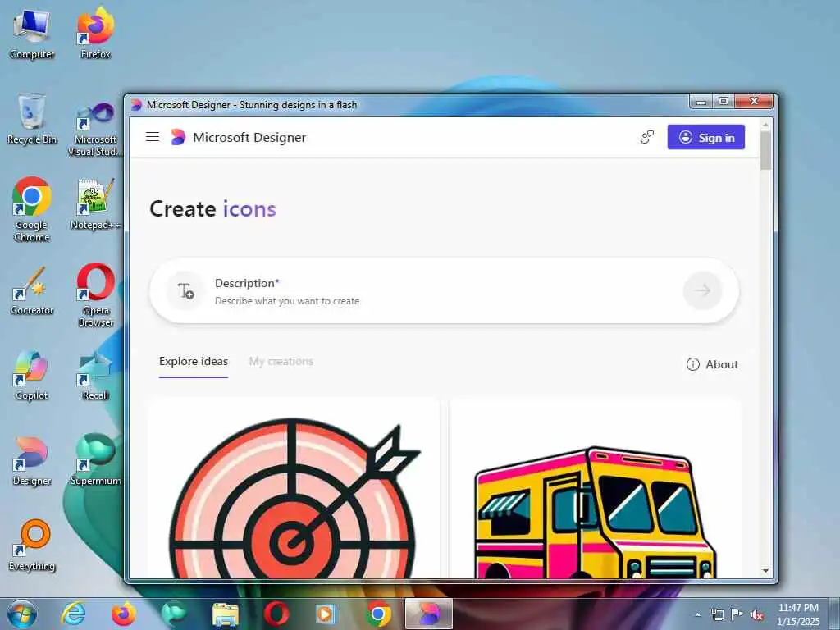Open the Windows Start button
Screen dimensions: 840x630
22,614
